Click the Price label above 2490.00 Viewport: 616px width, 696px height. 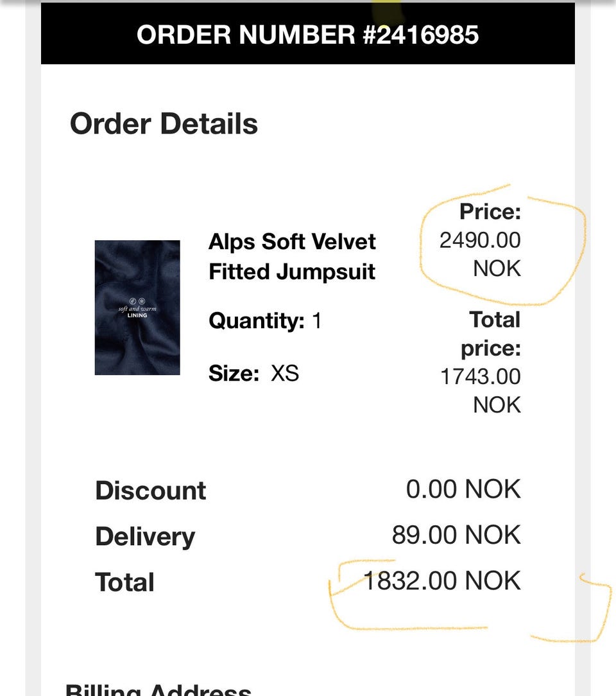pos(490,212)
